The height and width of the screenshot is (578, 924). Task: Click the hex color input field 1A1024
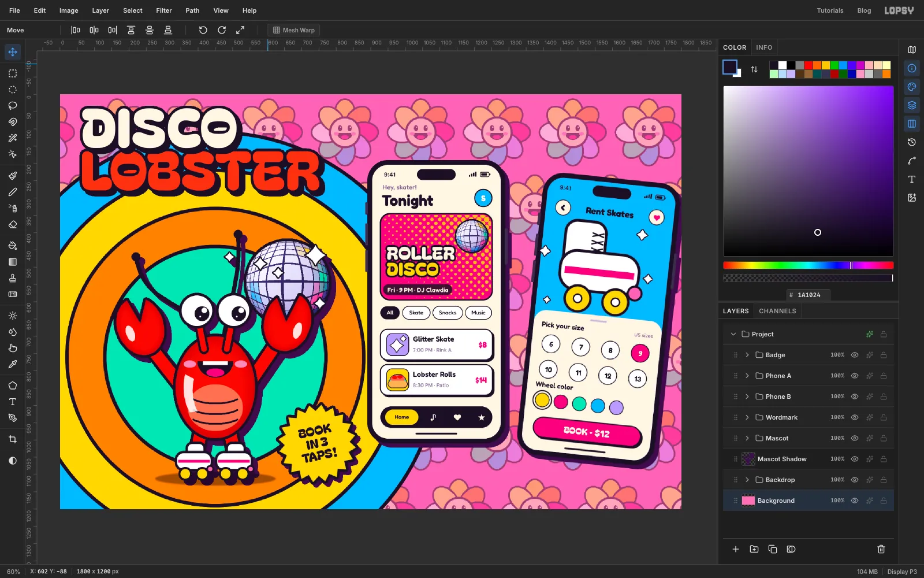coord(808,295)
